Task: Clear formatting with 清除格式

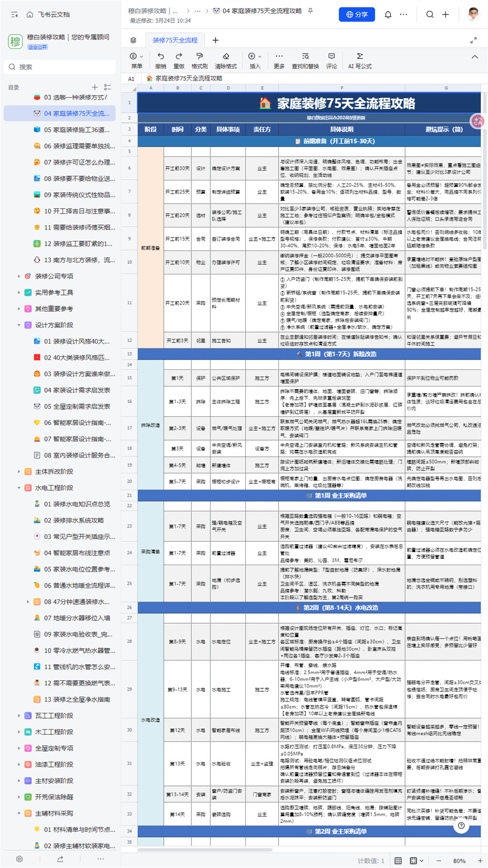Action: pyautogui.click(x=226, y=61)
